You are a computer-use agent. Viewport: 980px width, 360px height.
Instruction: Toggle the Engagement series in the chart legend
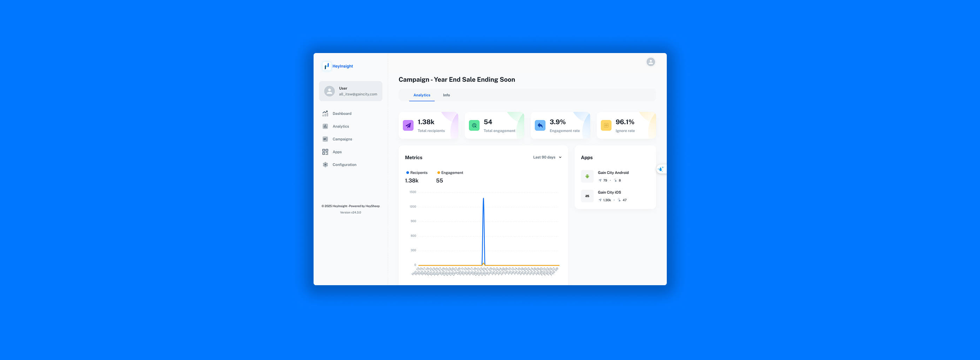point(450,172)
